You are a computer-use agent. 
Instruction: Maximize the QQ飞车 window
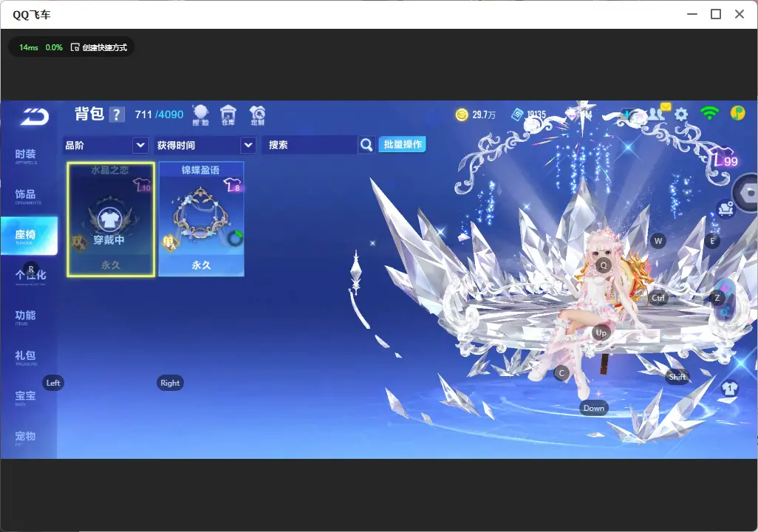point(716,15)
